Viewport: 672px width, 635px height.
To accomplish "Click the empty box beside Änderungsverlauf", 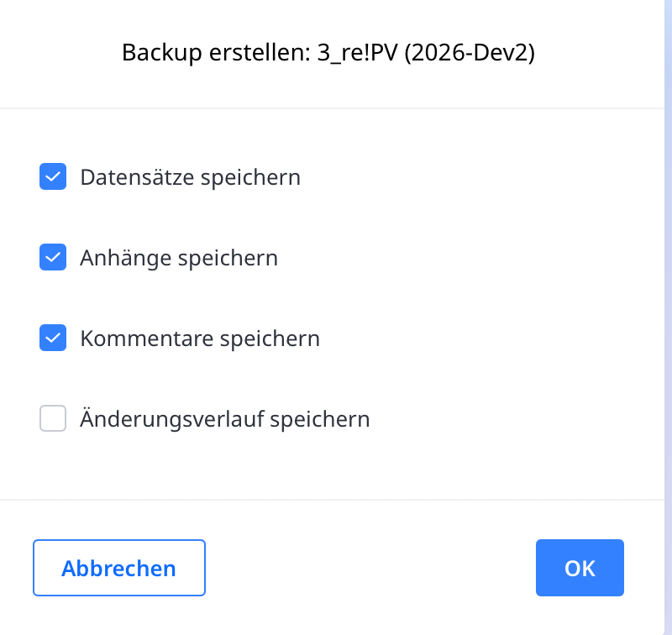I will tap(53, 418).
